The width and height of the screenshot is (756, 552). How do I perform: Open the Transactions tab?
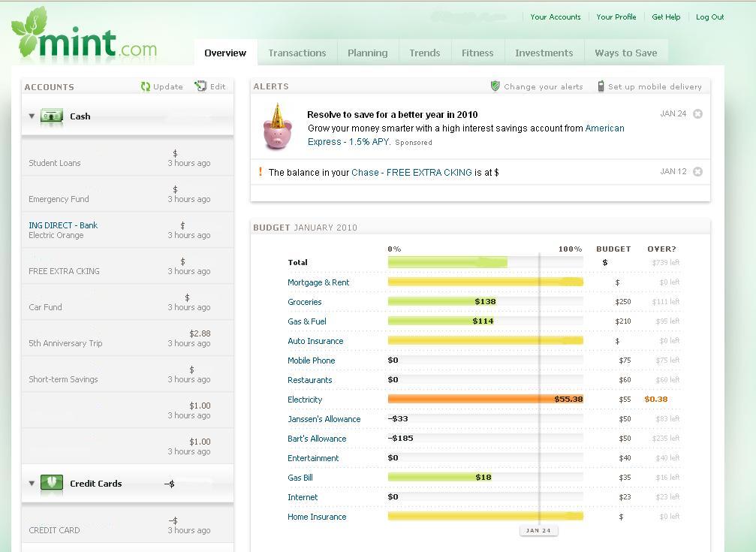pos(297,53)
